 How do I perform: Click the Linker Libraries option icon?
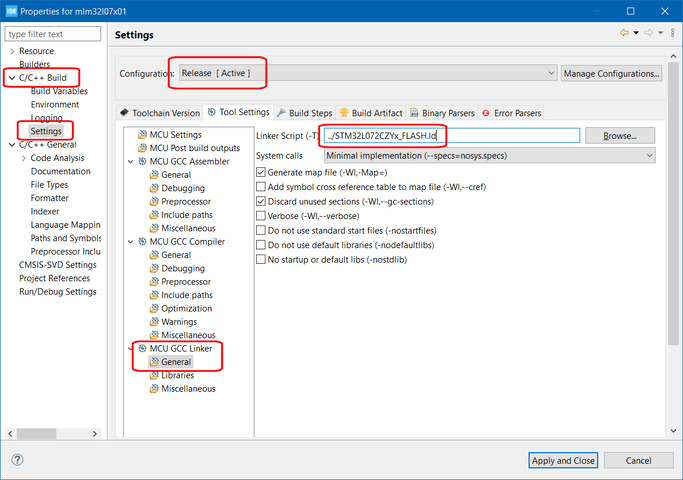pos(154,375)
